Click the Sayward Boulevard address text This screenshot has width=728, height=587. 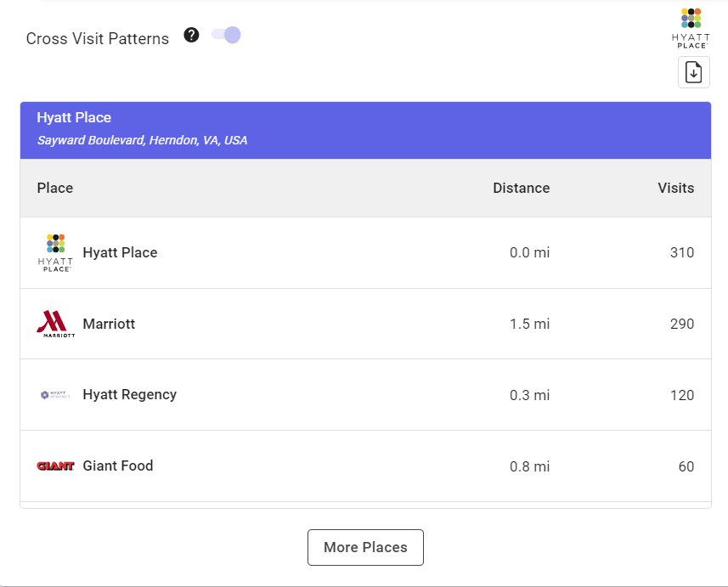(x=142, y=140)
